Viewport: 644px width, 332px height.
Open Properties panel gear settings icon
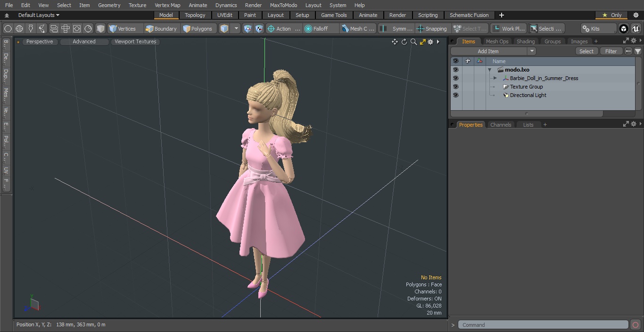point(634,124)
